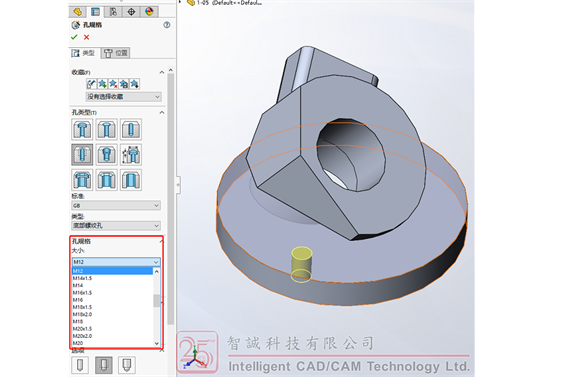Image resolution: width=584 pixels, height=377 pixels.
Task: Select the counterbore slot type
Action: pyautogui.click(x=82, y=180)
